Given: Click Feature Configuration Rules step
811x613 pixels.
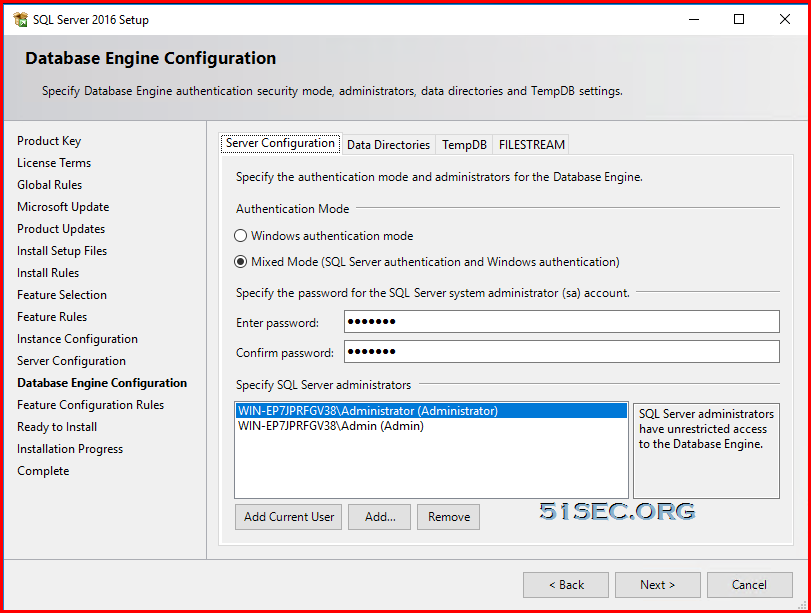Looking at the screenshot, I should (91, 405).
